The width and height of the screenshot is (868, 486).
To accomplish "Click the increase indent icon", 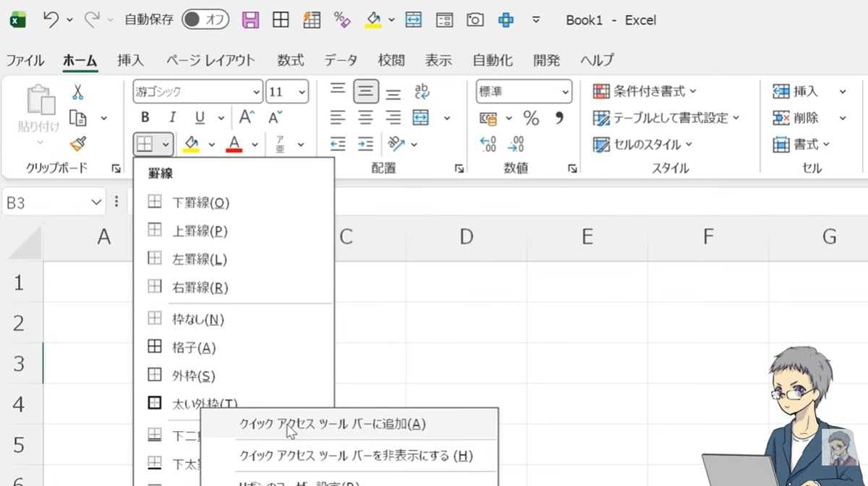I will pos(366,144).
